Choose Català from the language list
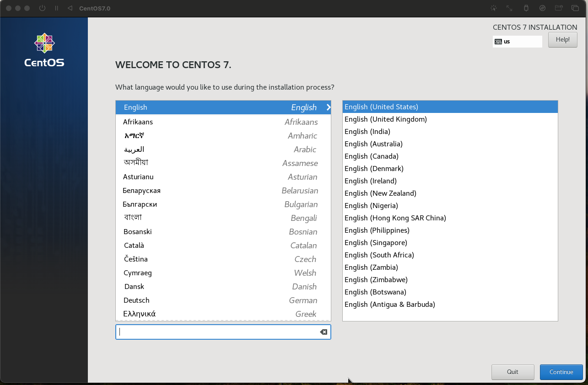Screen dimensions: 588x385 [223, 246]
